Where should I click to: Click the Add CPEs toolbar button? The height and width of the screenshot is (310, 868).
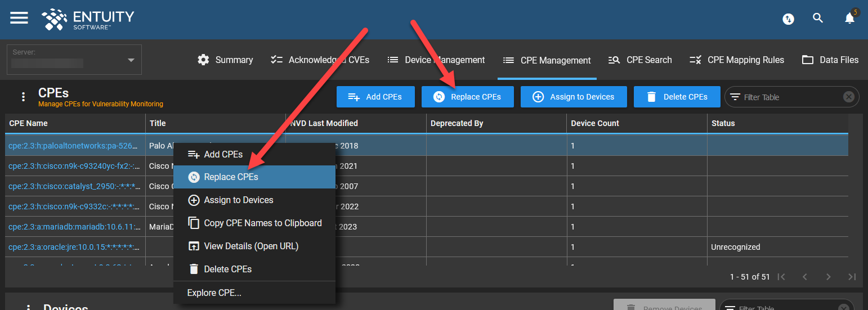tap(375, 97)
